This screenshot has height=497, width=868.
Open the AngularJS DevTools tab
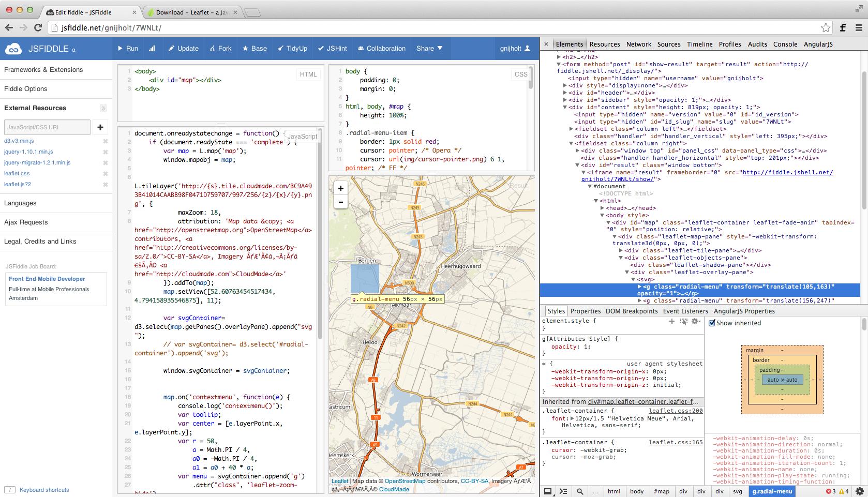tap(818, 44)
